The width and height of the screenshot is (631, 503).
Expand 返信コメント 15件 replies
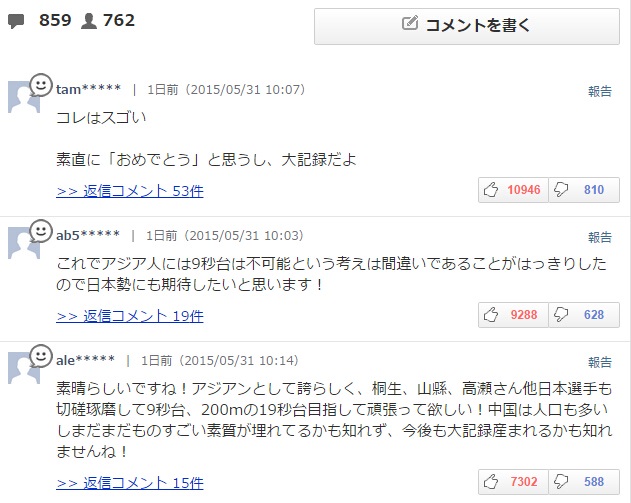[x=130, y=483]
